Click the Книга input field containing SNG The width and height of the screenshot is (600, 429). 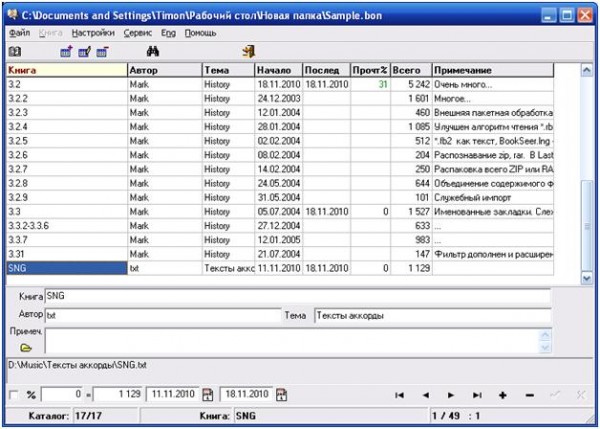298,296
